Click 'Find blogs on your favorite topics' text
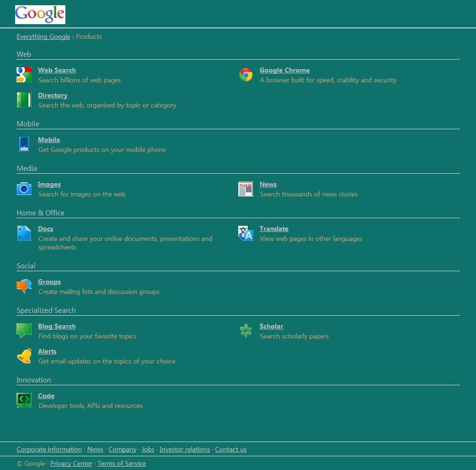The width and height of the screenshot is (476, 470). (88, 336)
